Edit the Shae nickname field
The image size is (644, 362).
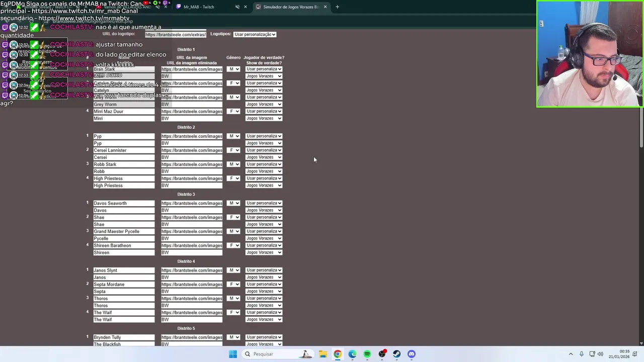point(124,224)
